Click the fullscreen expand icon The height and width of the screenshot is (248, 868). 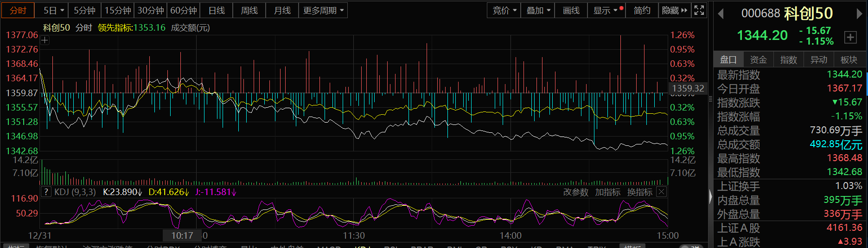click(x=699, y=10)
